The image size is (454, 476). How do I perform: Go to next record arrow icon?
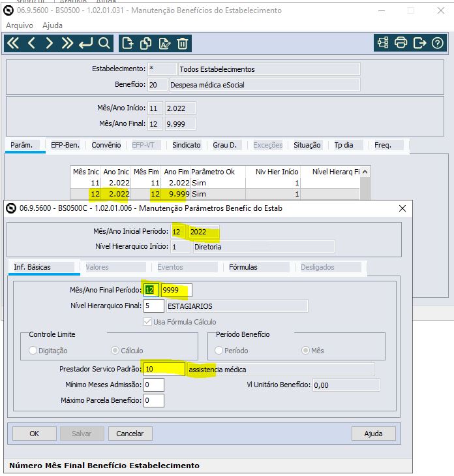[x=49, y=43]
